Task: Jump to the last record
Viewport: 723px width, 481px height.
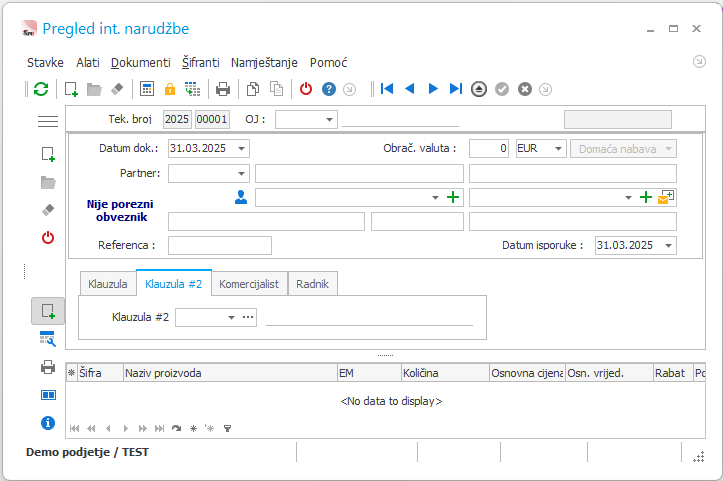Action: [x=456, y=89]
